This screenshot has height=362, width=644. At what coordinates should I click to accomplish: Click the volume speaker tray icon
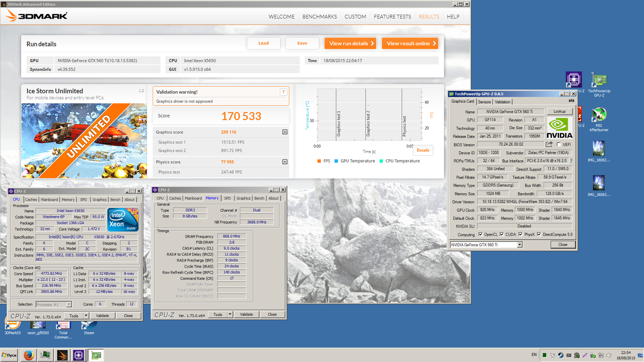pyautogui.click(x=609, y=355)
